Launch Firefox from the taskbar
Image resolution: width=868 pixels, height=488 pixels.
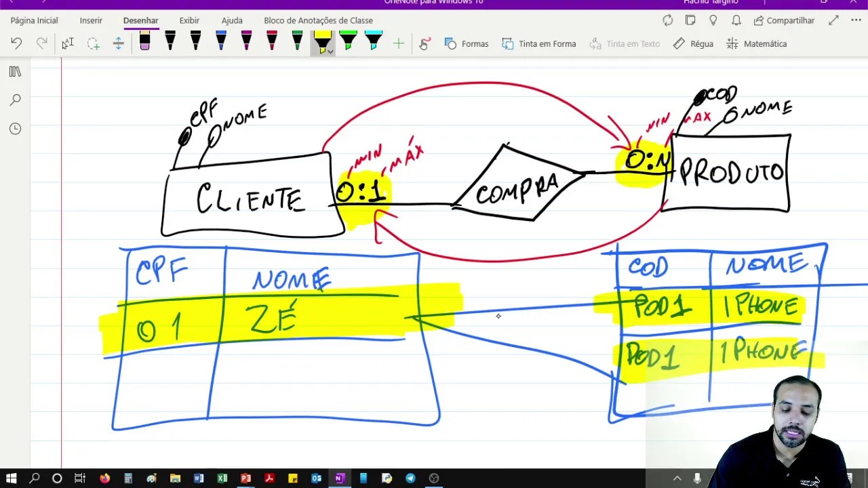(104, 479)
